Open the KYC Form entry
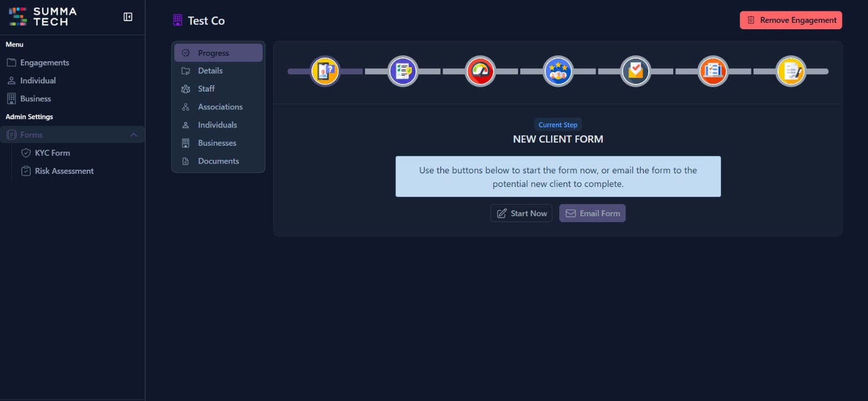This screenshot has height=401, width=868. (52, 153)
